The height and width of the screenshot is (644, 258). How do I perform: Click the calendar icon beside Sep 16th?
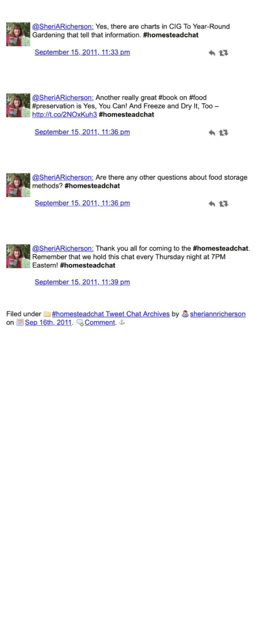point(20,323)
